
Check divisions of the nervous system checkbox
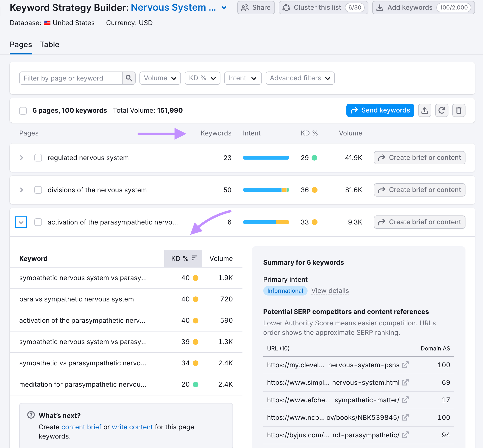38,190
